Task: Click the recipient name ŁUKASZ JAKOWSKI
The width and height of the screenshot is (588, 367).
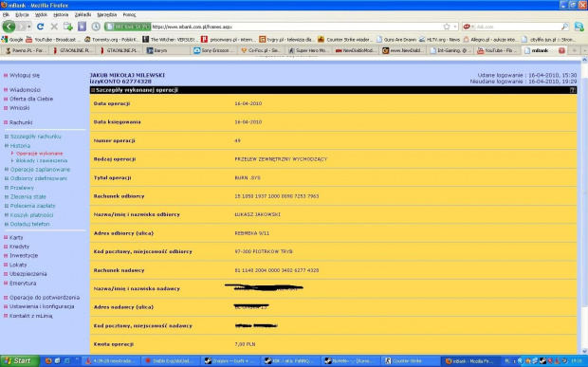Action: [257, 215]
